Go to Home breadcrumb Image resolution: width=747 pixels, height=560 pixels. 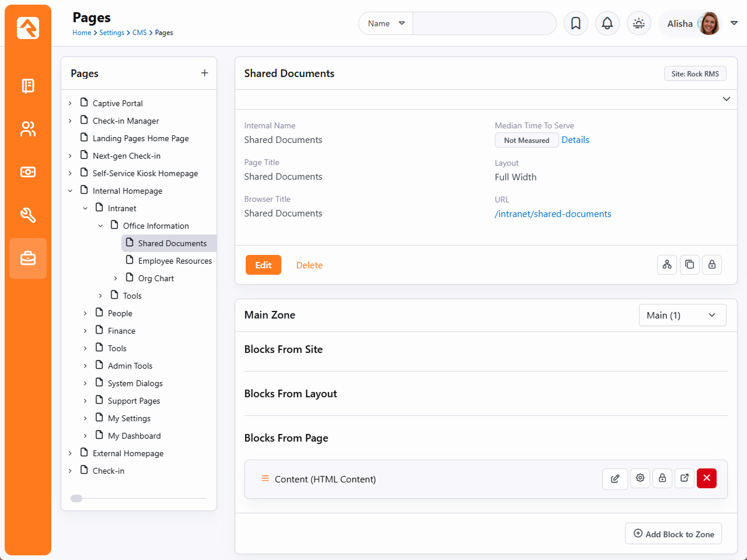pos(82,33)
